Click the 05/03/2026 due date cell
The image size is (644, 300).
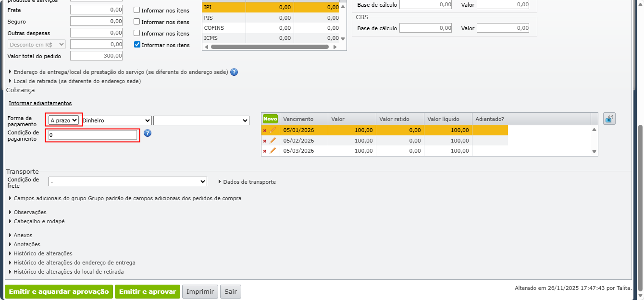point(304,151)
